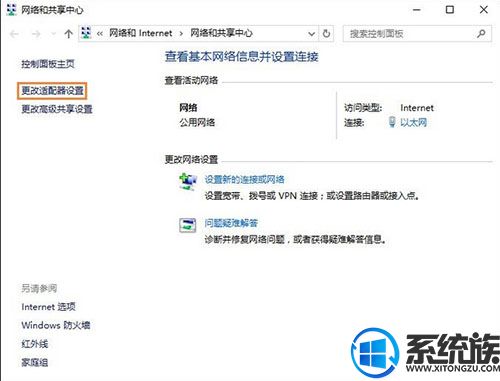
Task: Open 家庭组 link
Action: click(35, 362)
